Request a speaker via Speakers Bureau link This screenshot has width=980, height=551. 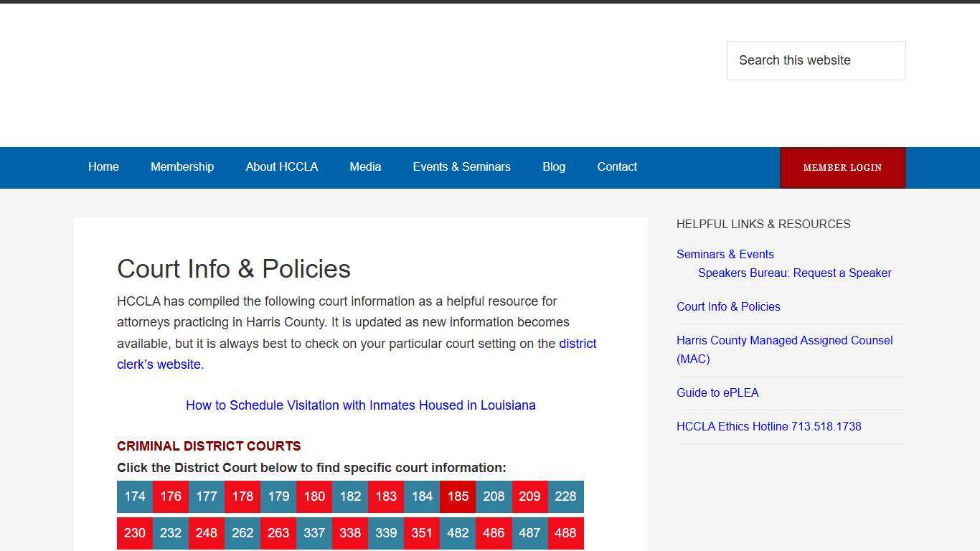(x=794, y=273)
